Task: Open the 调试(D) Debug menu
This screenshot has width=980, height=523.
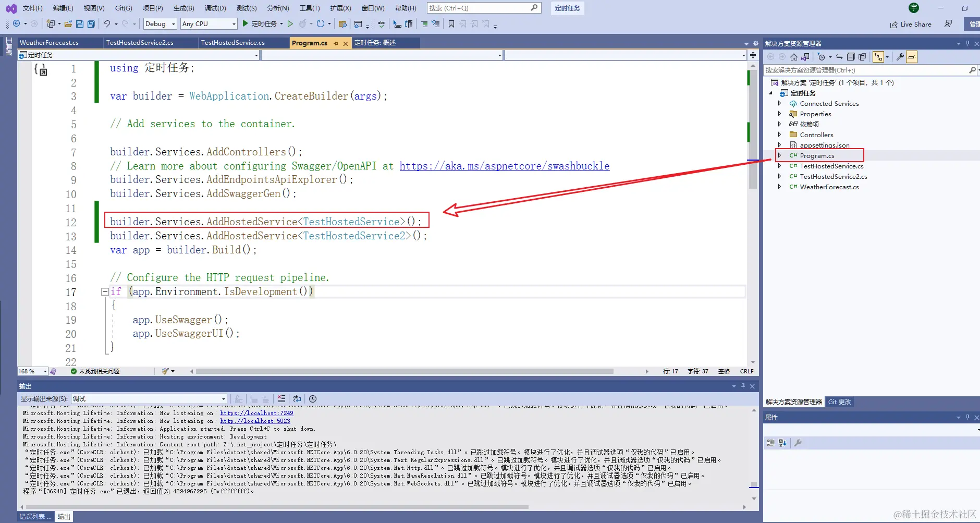Action: click(x=215, y=8)
